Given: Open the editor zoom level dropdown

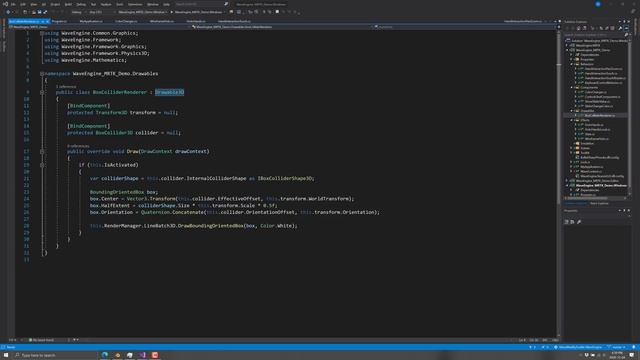Looking at the screenshot, I should [x=13, y=340].
